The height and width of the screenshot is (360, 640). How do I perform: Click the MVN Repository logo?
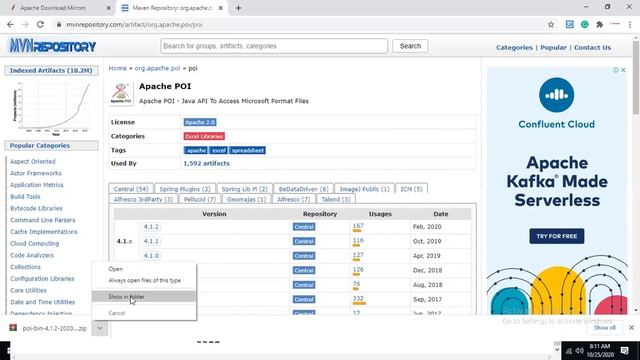pos(52,46)
